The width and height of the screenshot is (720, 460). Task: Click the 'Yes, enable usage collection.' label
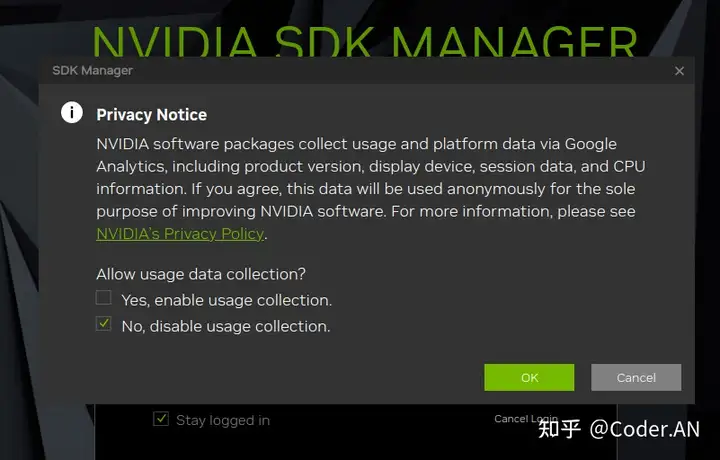pyautogui.click(x=226, y=300)
